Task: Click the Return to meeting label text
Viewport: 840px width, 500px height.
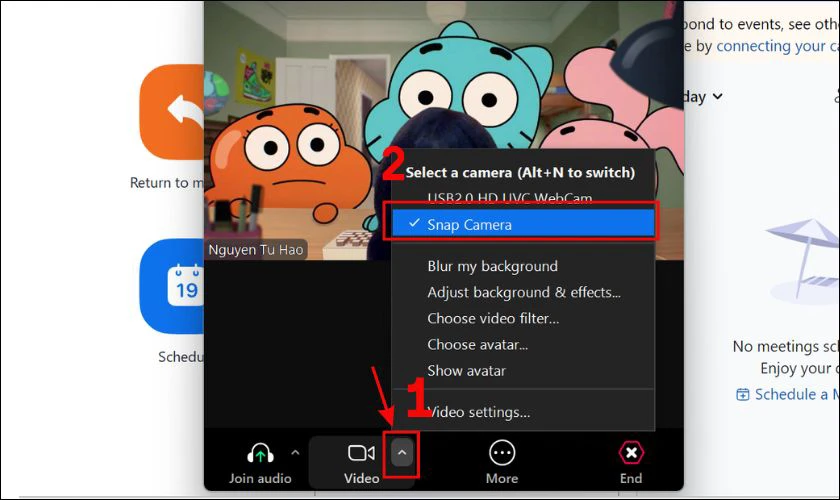Action: (167, 183)
